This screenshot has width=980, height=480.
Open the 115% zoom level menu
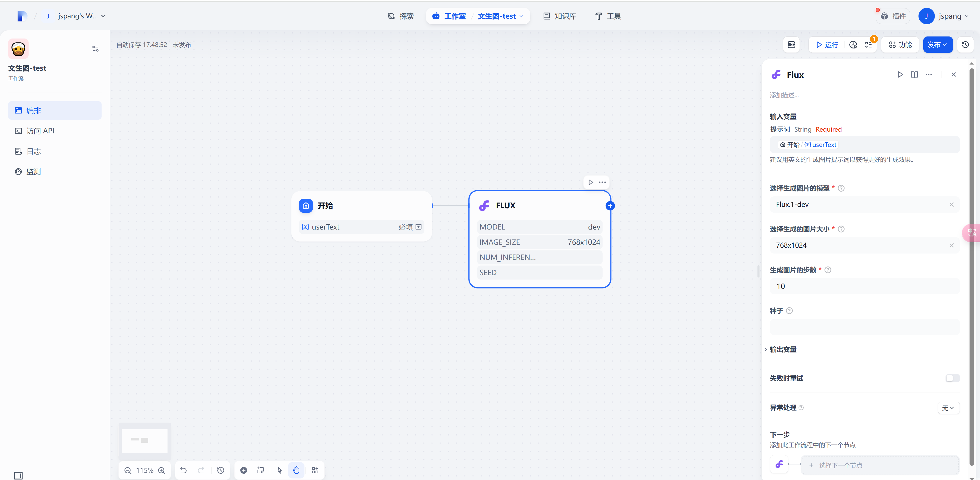tap(144, 471)
